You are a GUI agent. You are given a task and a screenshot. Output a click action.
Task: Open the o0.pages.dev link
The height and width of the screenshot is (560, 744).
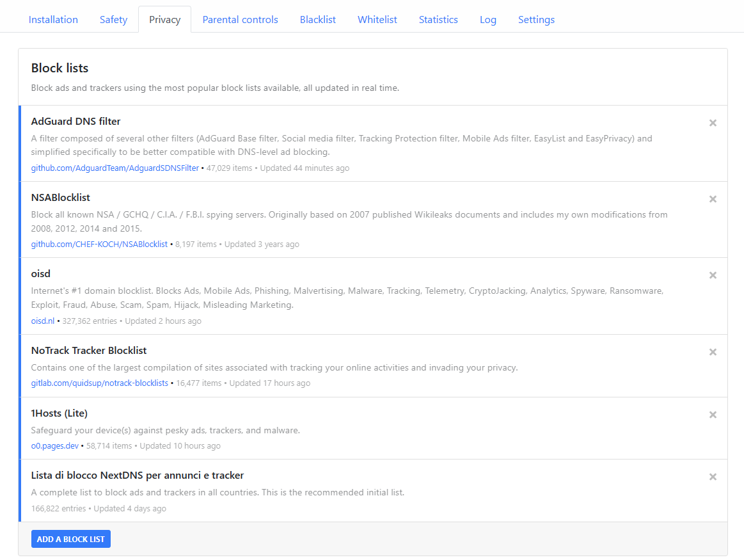click(55, 446)
